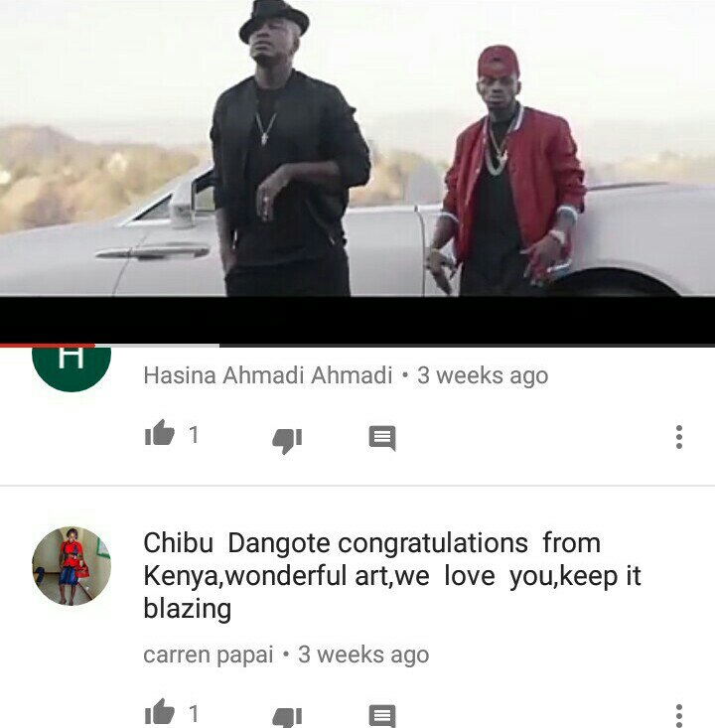The image size is (715, 728).
Task: Open more options for Hasina's comment
Action: pyautogui.click(x=679, y=437)
